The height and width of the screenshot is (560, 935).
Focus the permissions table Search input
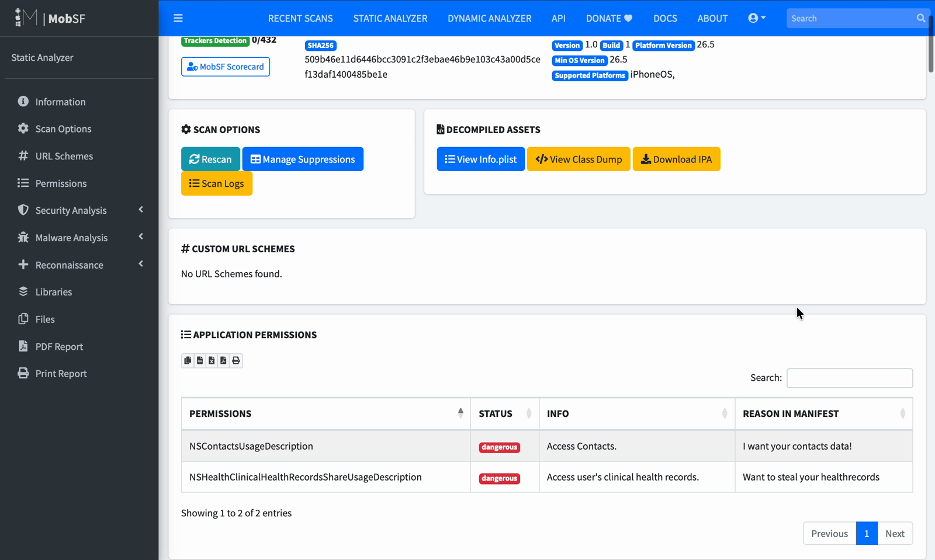pos(850,378)
